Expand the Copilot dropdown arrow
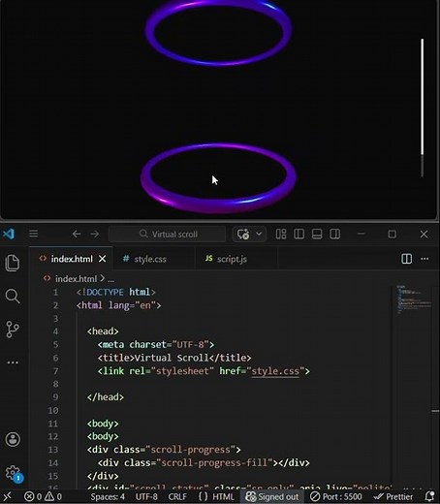Viewport: 440px width, 504px height. pyautogui.click(x=259, y=234)
